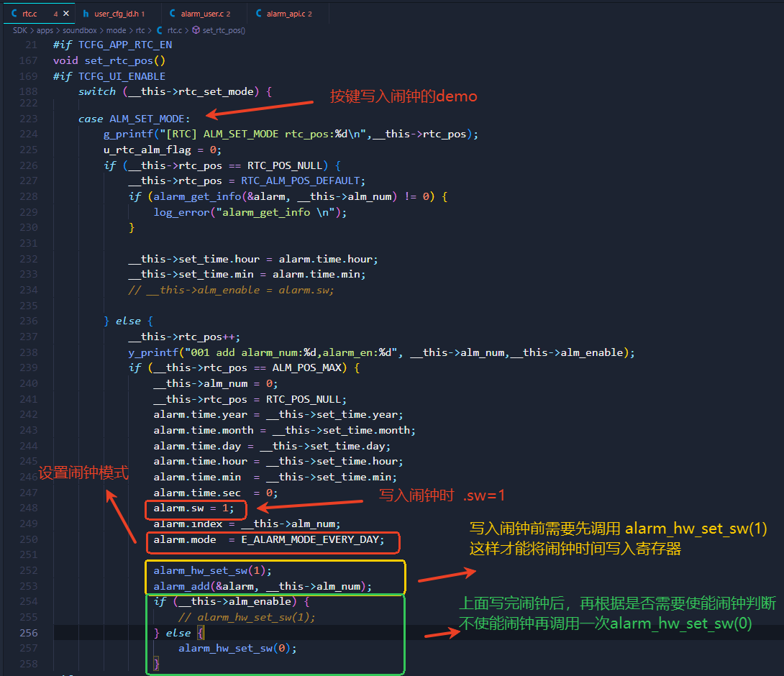
Task: Click '__this->rtc_pos = RTC_ALM_POS_DEFAULT;' line
Action: (x=247, y=181)
